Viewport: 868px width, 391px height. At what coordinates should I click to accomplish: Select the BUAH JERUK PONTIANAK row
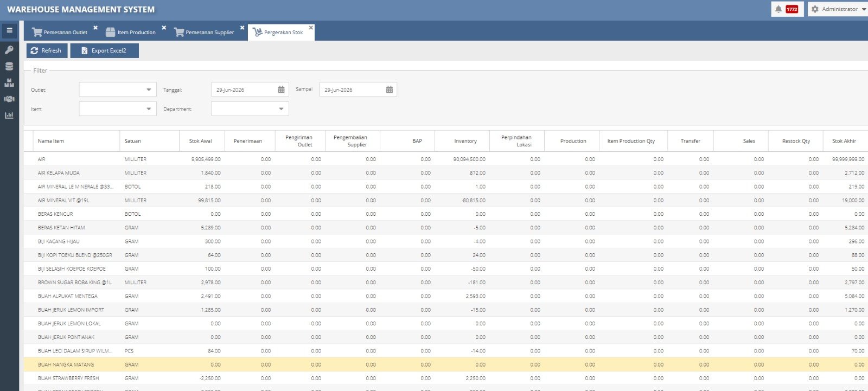(x=446, y=337)
